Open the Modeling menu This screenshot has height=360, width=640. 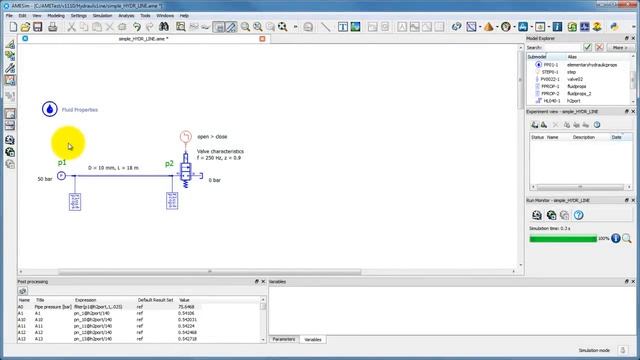click(56, 16)
